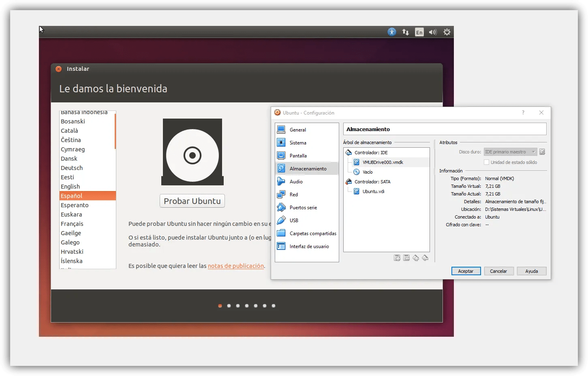
Task: Open Carpetas compartidas settings
Action: (x=312, y=233)
